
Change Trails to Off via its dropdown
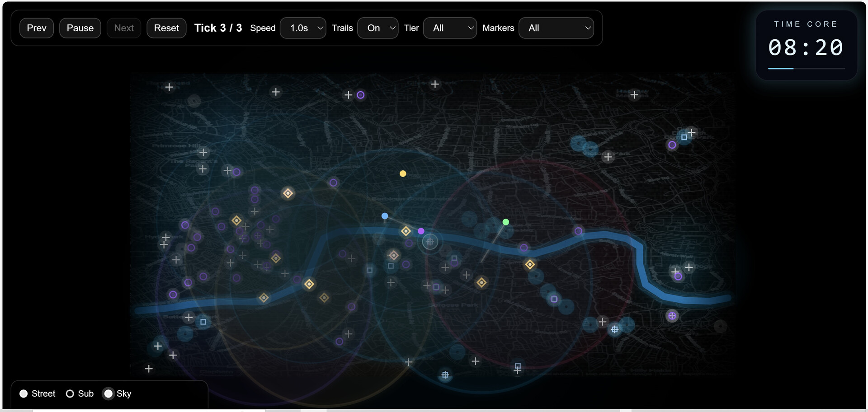pyautogui.click(x=377, y=28)
